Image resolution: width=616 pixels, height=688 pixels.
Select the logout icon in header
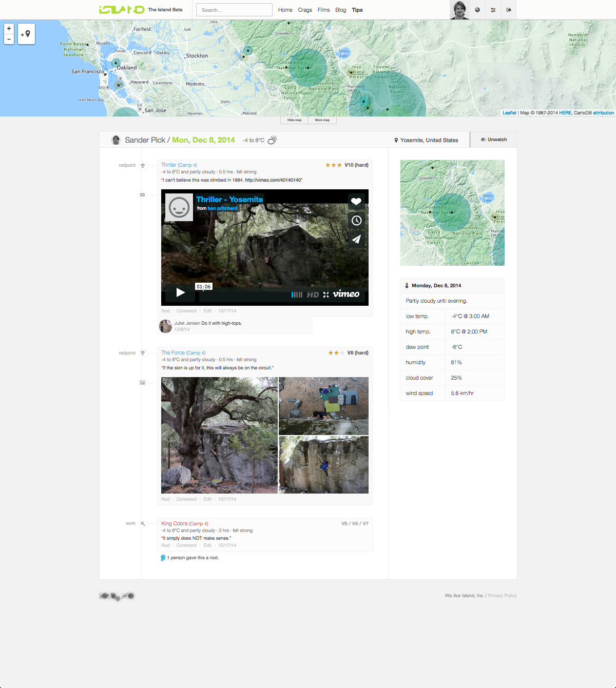[x=509, y=10]
